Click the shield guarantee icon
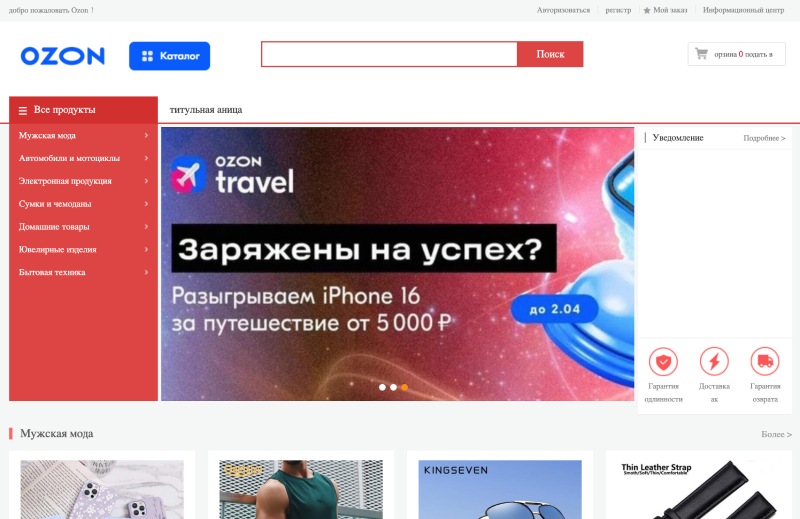The image size is (800, 519). [x=663, y=361]
